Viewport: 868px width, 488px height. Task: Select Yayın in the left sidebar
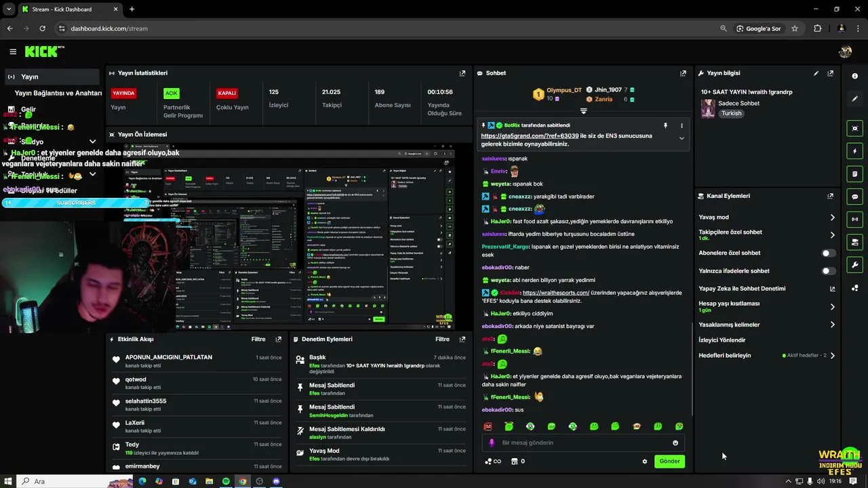click(x=52, y=77)
